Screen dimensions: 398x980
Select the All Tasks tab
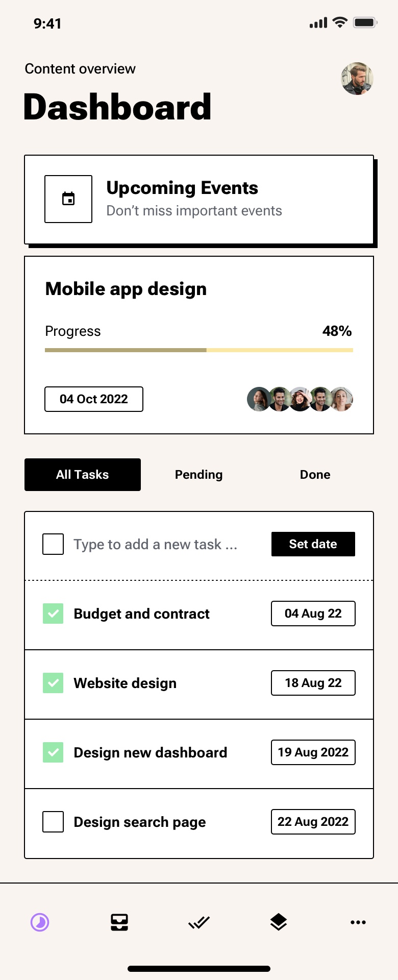tap(83, 475)
